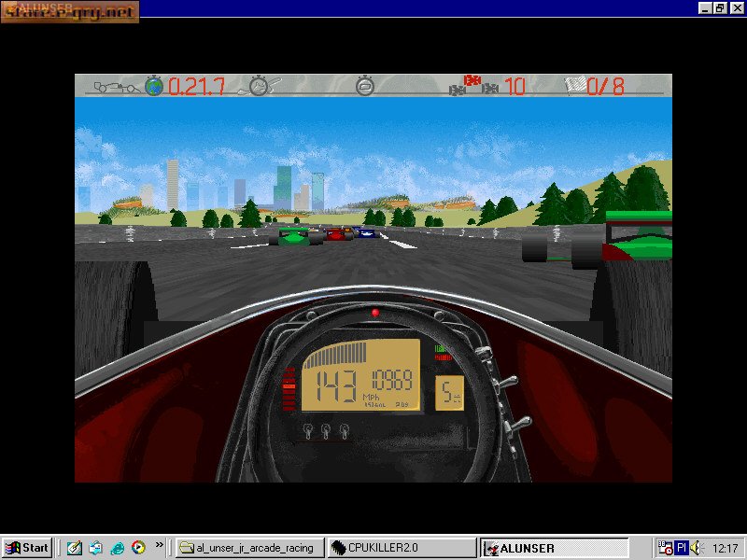Screen dimensions: 747x560
Task: Click the green car beside you on the right
Action: (x=597, y=238)
